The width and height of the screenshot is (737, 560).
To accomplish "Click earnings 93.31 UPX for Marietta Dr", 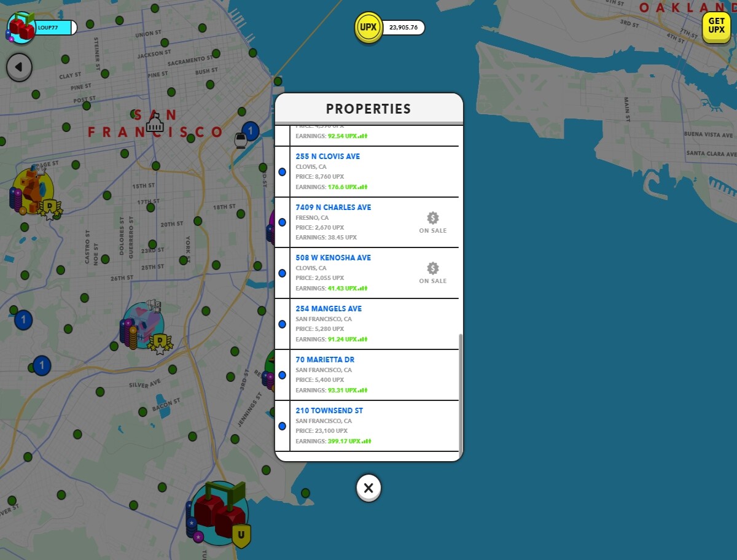I will point(348,390).
